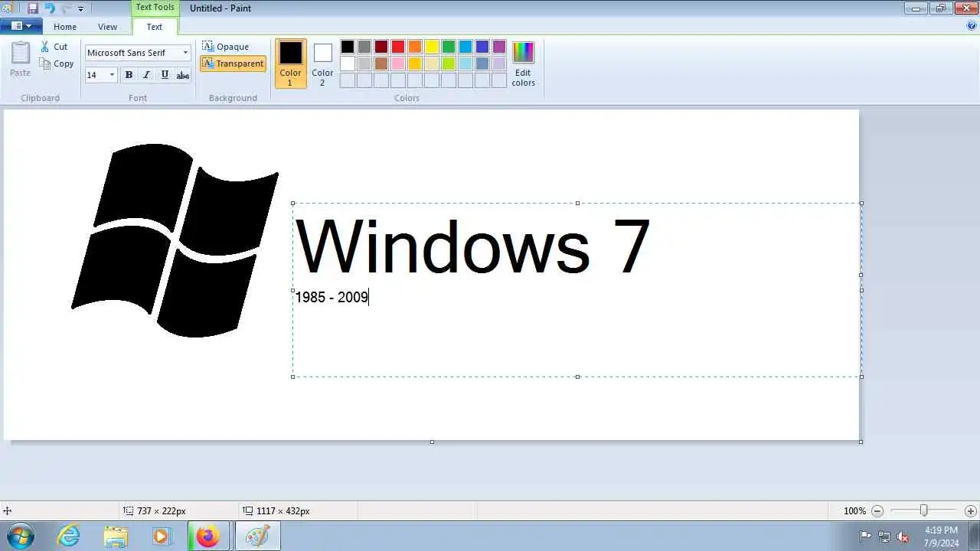This screenshot has height=551, width=980.
Task: Open the Windows Start menu
Action: [20, 536]
